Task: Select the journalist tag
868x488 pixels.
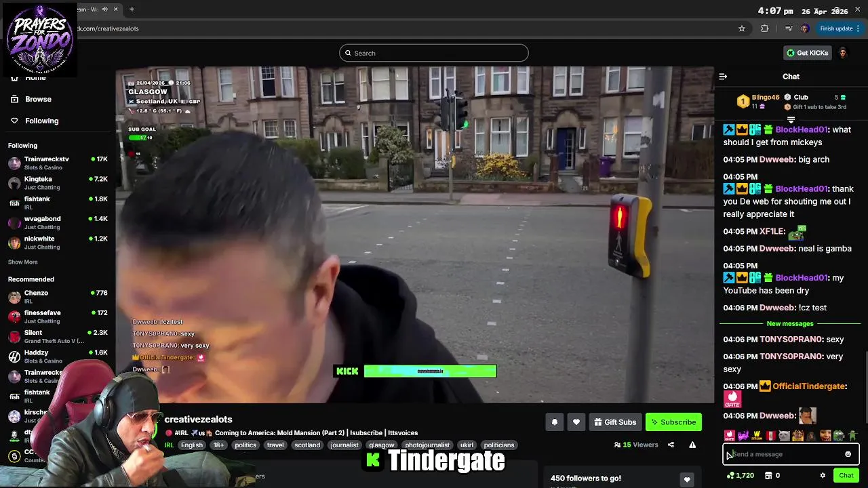Action: (344, 445)
